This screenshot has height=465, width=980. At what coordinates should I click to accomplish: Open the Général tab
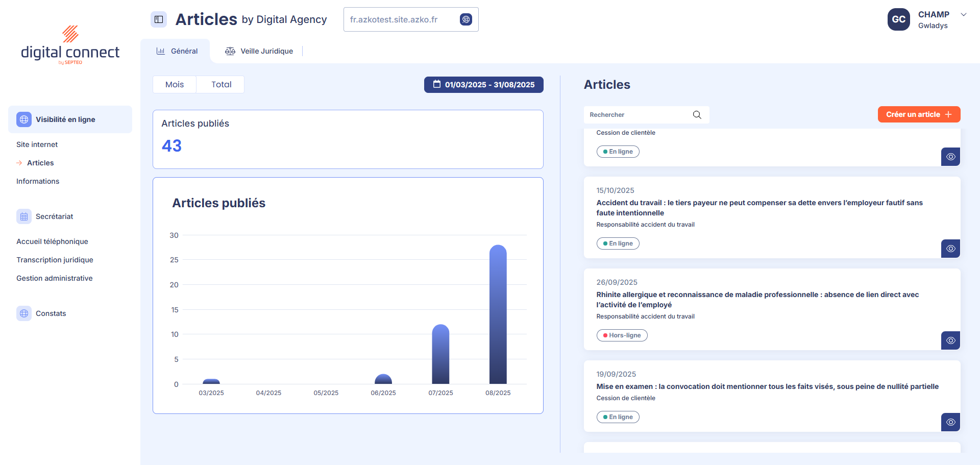(177, 51)
